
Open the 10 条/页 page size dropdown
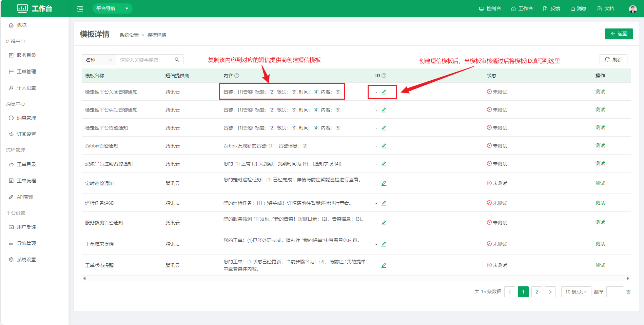(576, 292)
